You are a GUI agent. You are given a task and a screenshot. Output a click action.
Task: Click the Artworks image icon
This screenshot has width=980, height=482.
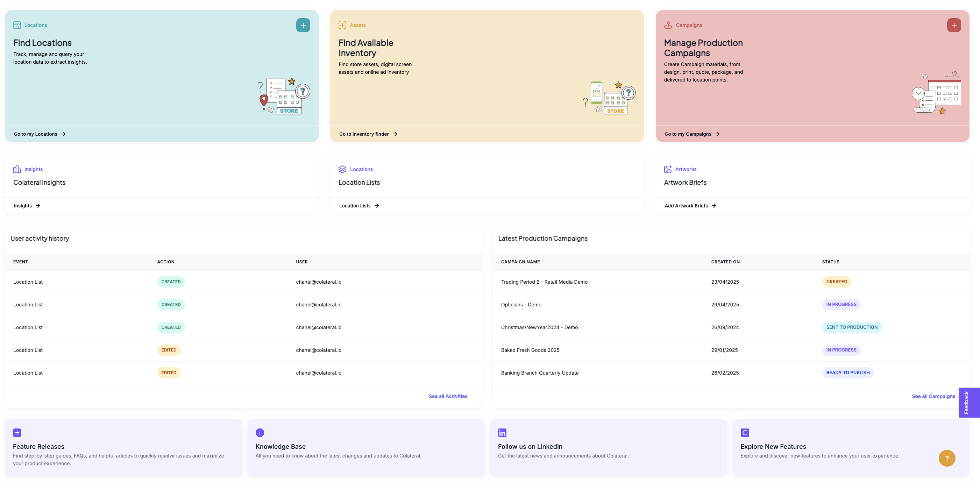[x=668, y=169]
